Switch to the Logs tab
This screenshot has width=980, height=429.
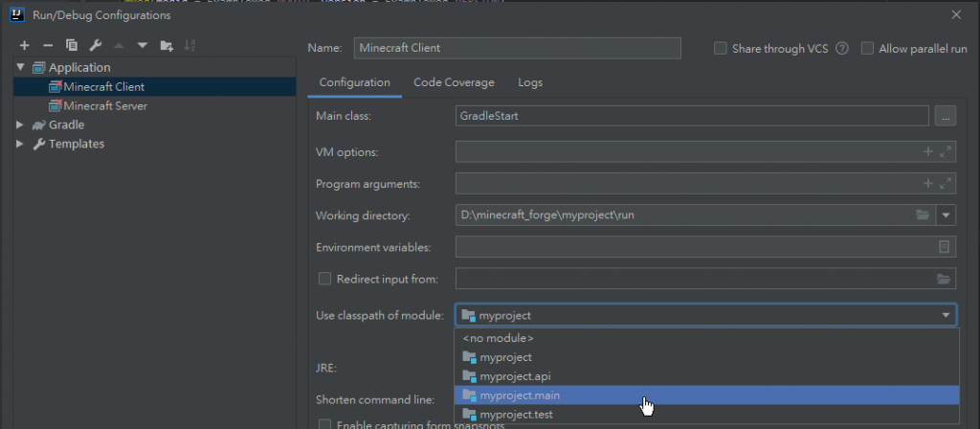pyautogui.click(x=530, y=82)
